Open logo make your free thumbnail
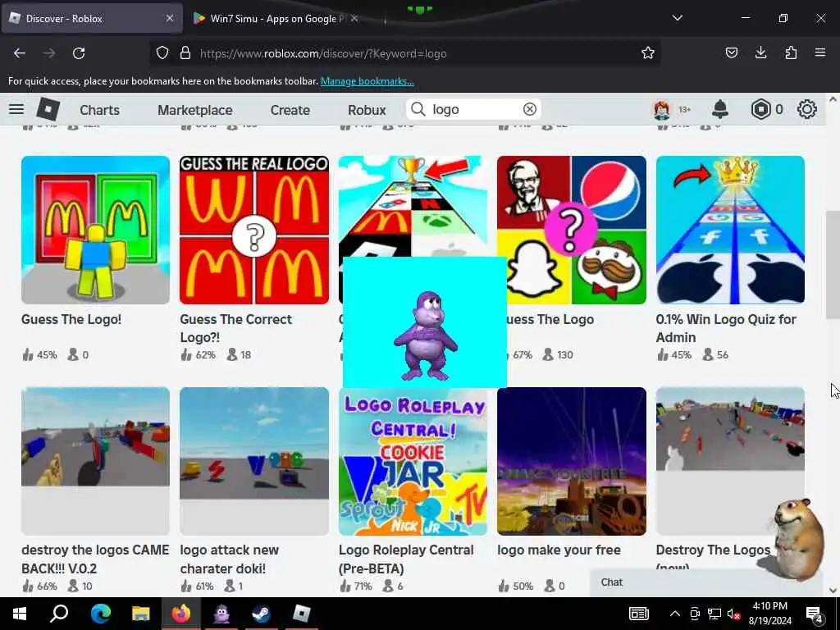This screenshot has height=630, width=840. click(x=572, y=461)
